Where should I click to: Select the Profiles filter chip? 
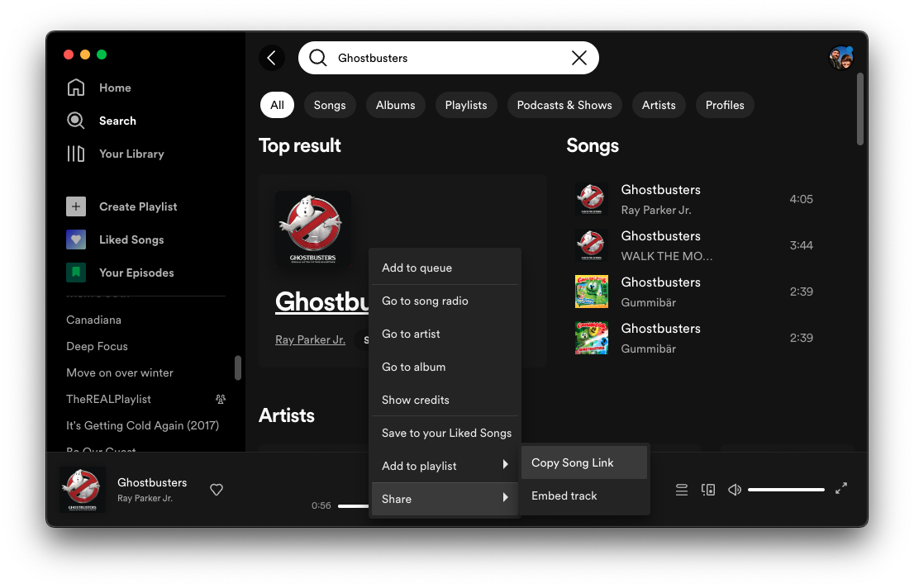pos(725,105)
